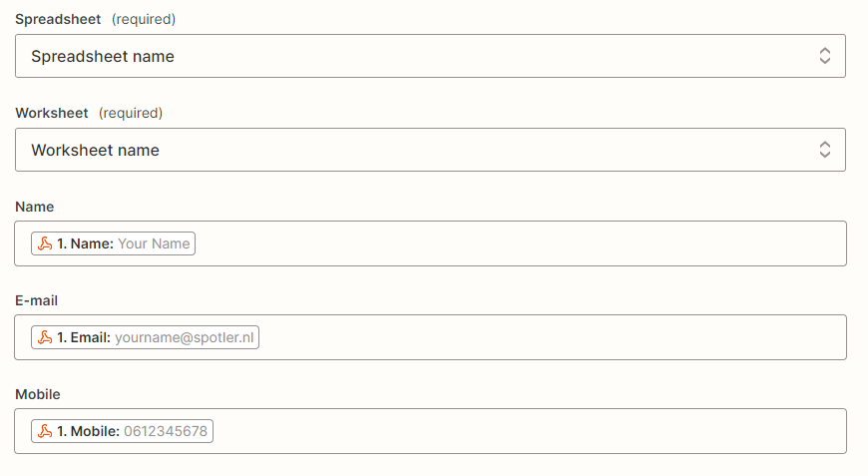
Task: Click the Spotler icon in the Email pill
Action: (45, 337)
